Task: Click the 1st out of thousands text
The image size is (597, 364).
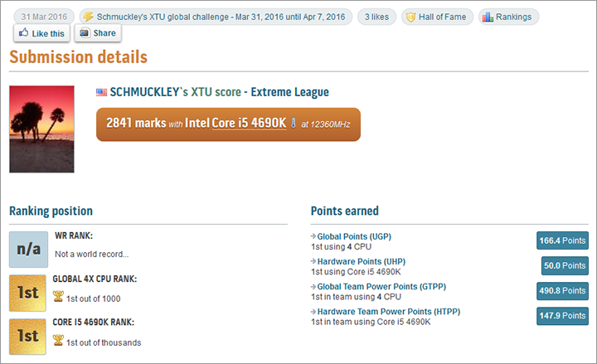Action: pyautogui.click(x=104, y=342)
